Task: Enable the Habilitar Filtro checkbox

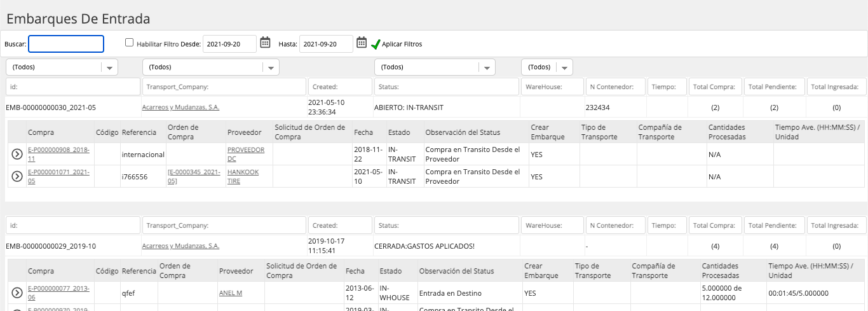Action: [x=130, y=43]
